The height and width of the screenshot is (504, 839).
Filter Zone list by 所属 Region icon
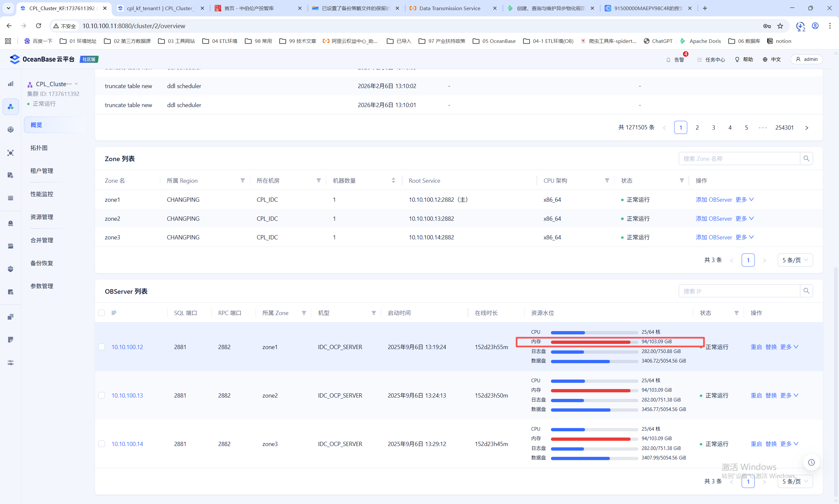pyautogui.click(x=243, y=181)
